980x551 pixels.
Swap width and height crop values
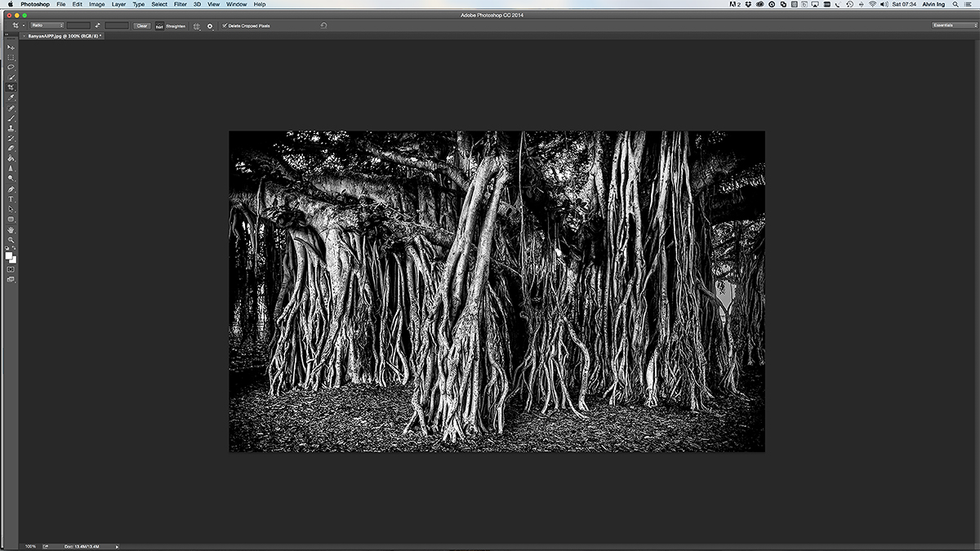point(98,25)
